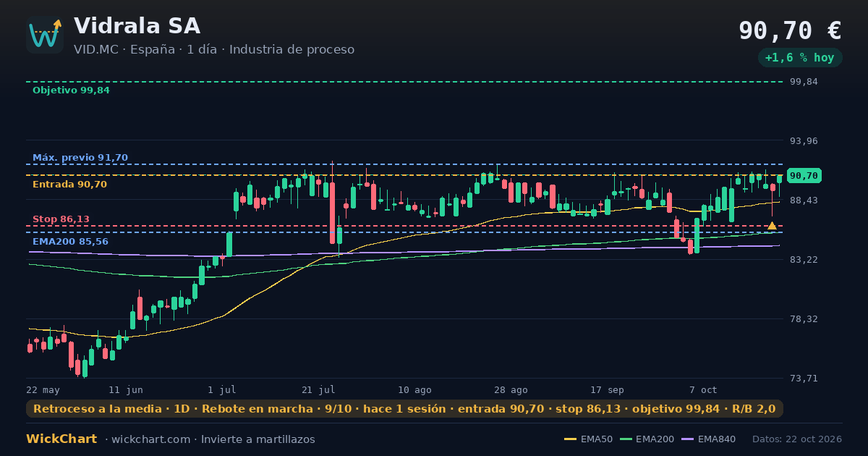Select the EMA200 legend entry
This screenshot has width=868, height=456.
coord(646,439)
